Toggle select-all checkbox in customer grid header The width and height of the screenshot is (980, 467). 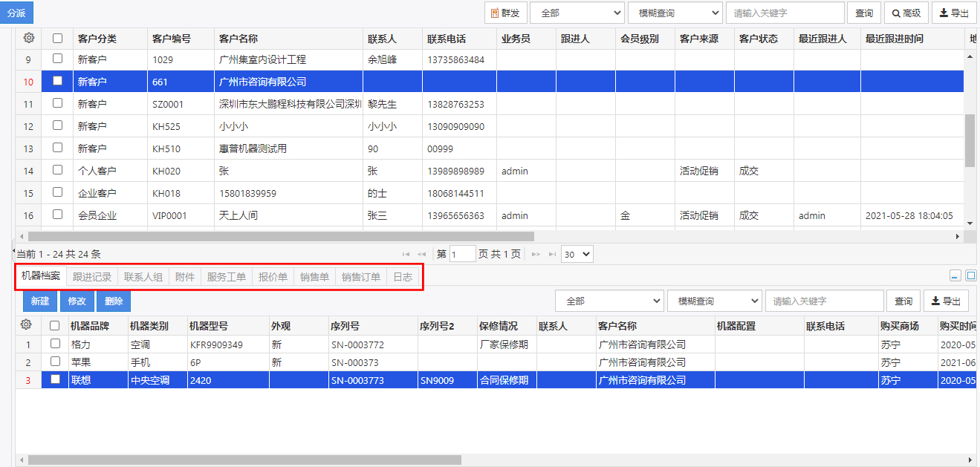[57, 38]
